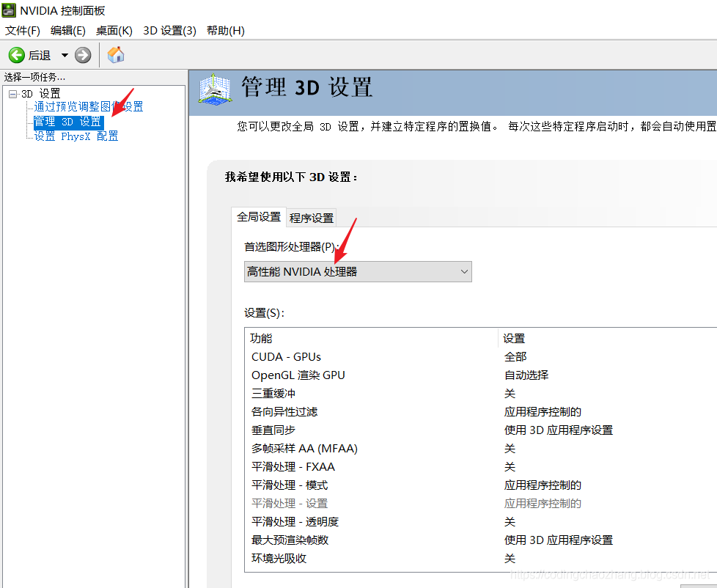Open the 3D 设置(3) menu
717x588 pixels.
(170, 30)
